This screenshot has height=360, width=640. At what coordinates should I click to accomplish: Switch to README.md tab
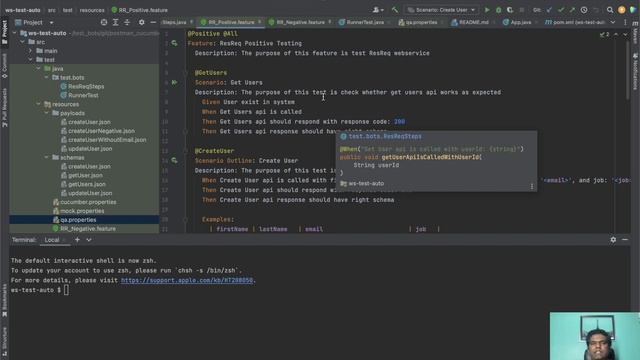(473, 22)
